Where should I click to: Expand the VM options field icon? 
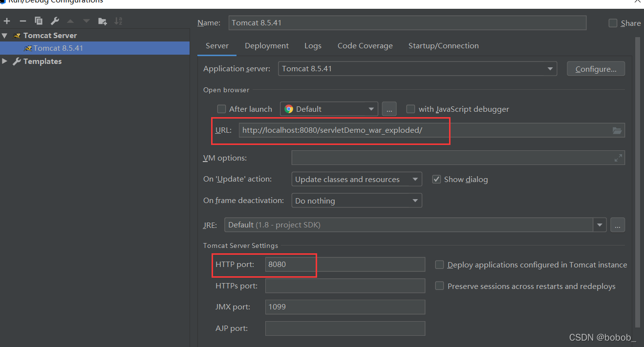tap(618, 158)
